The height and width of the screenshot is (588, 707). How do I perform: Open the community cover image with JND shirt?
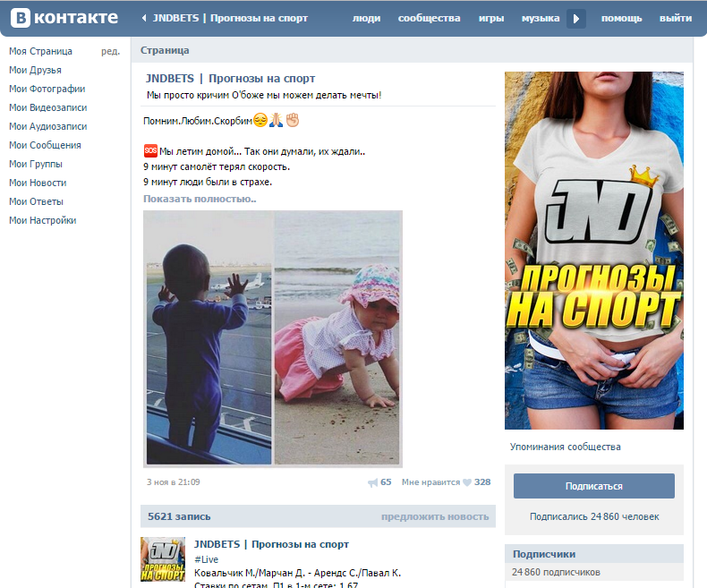pyautogui.click(x=594, y=251)
